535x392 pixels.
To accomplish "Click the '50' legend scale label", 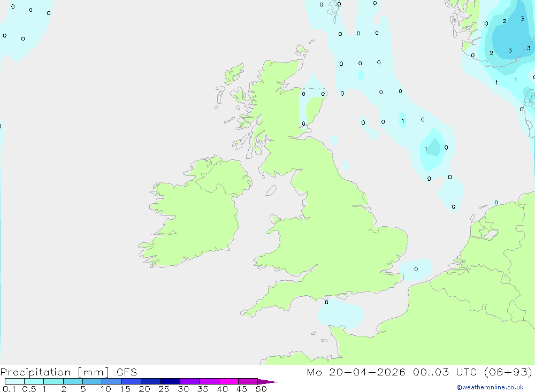I will pyautogui.click(x=261, y=389).
